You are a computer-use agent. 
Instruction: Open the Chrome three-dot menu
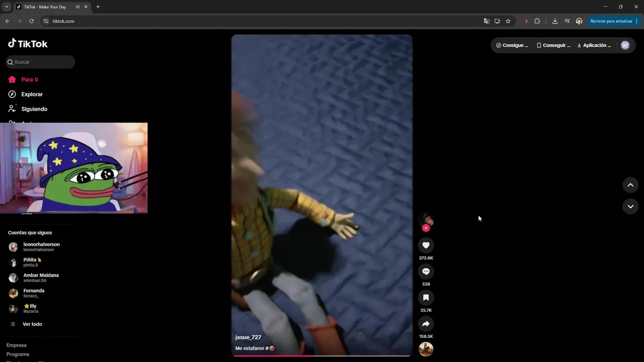[637, 21]
